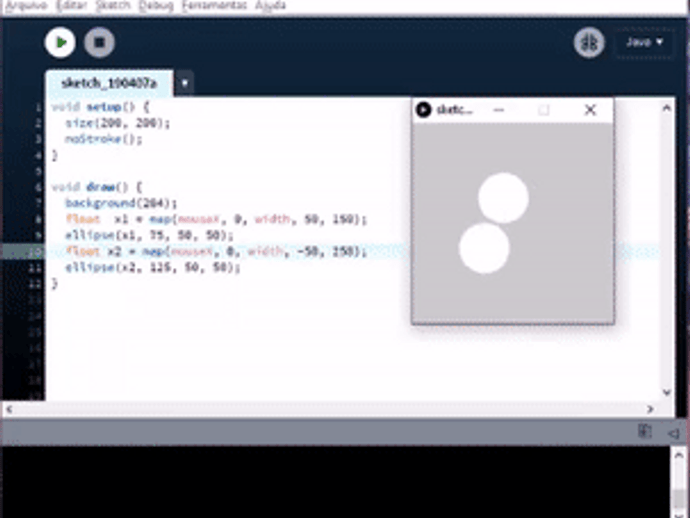This screenshot has height=518, width=690.
Task: Open the Ferramentas menu
Action: tap(214, 5)
